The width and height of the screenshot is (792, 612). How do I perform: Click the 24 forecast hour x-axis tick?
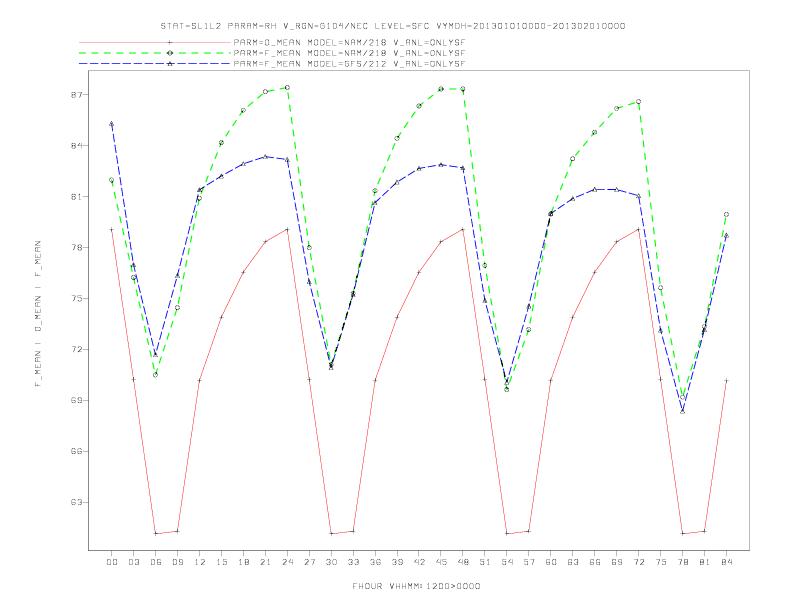(287, 562)
